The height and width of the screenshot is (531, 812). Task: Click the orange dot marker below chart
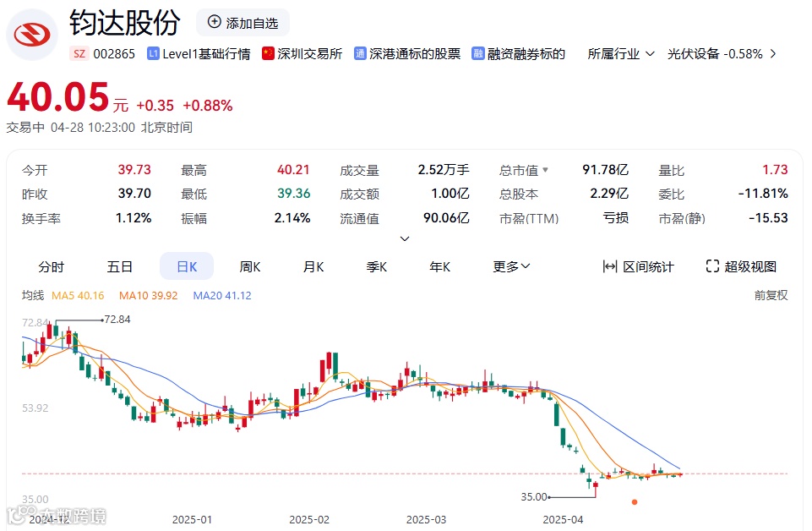[x=635, y=502]
